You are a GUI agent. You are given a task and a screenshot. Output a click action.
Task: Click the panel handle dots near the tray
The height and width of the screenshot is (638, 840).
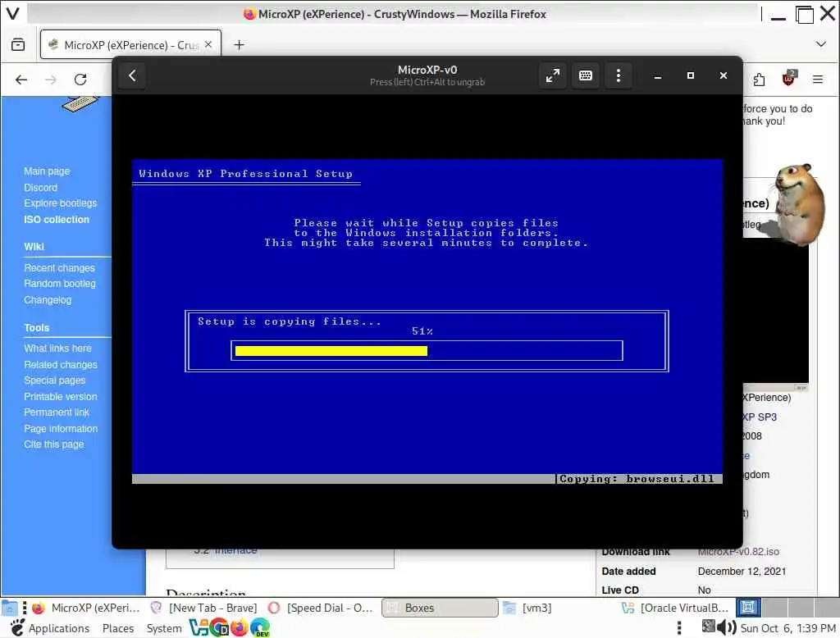click(x=679, y=627)
